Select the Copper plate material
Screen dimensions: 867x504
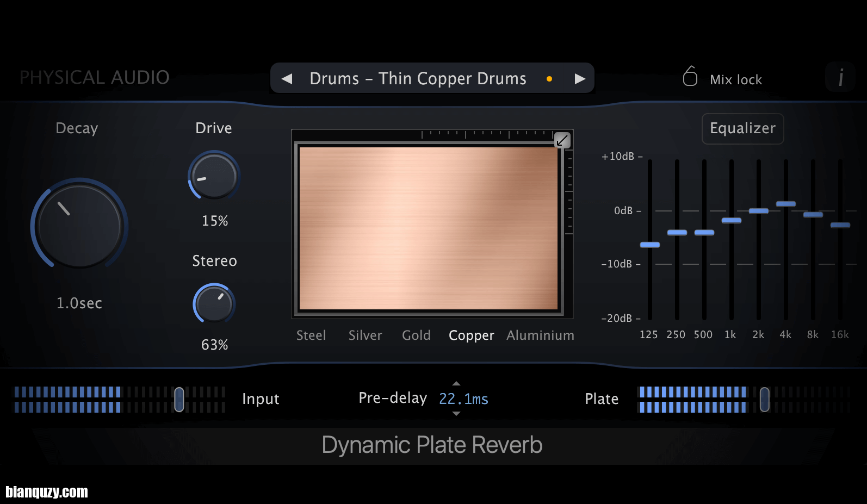coord(472,335)
